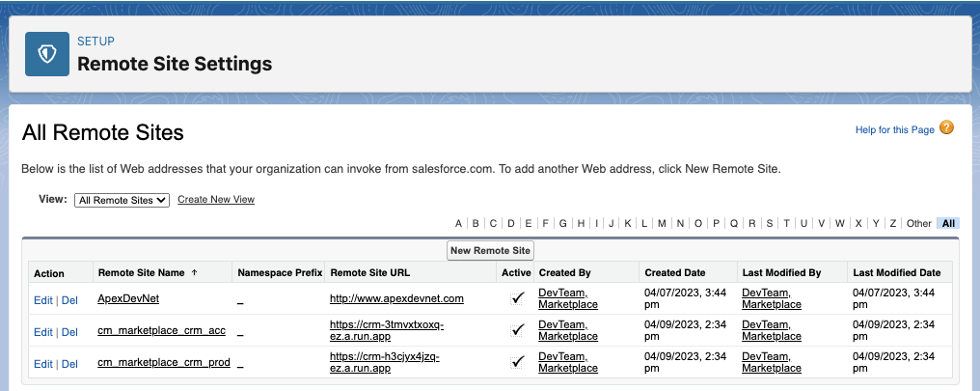This screenshot has width=980, height=391.
Task: Filter list by letter Z
Action: pyautogui.click(x=893, y=223)
